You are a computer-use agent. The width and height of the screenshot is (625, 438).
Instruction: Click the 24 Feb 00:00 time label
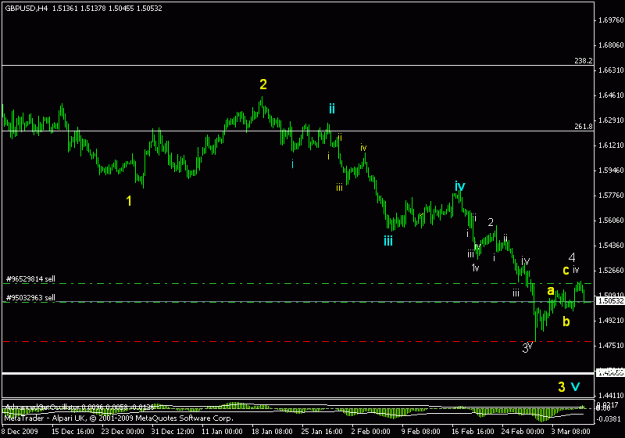point(523,432)
